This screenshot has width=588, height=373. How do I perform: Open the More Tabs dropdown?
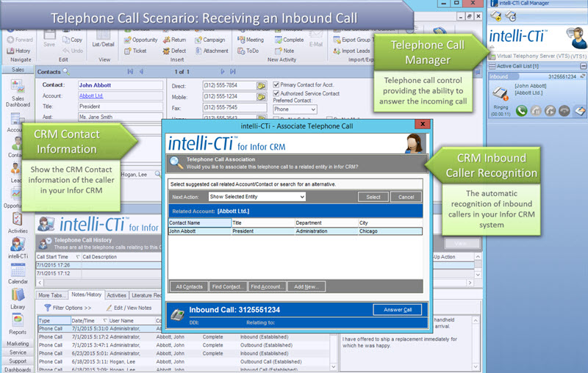tap(52, 295)
